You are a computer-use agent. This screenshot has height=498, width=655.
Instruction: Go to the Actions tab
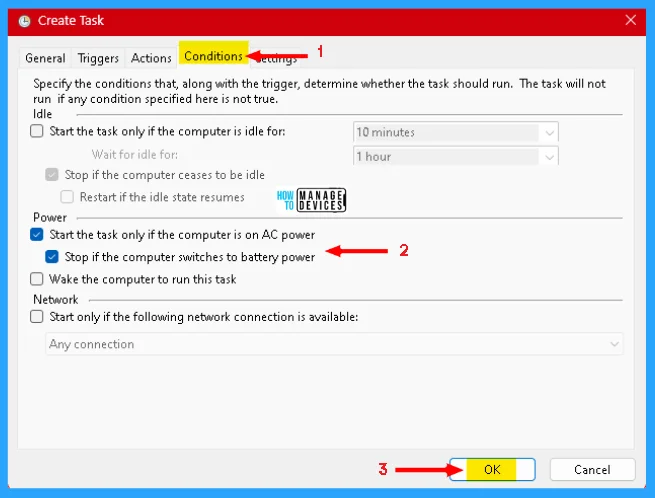tap(151, 58)
